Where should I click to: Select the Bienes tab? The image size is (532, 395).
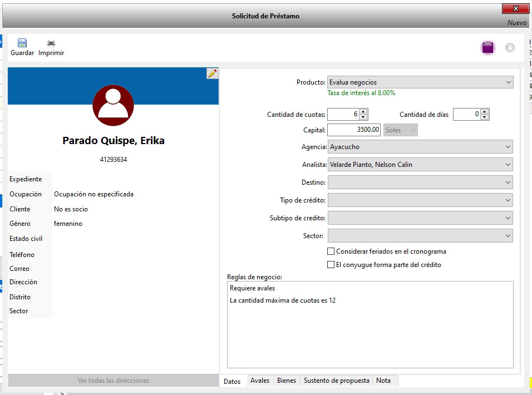point(287,381)
